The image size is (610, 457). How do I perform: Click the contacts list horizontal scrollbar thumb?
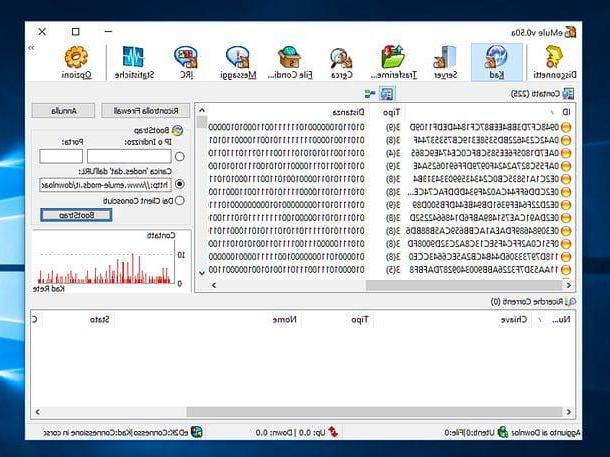pyautogui.click(x=463, y=285)
